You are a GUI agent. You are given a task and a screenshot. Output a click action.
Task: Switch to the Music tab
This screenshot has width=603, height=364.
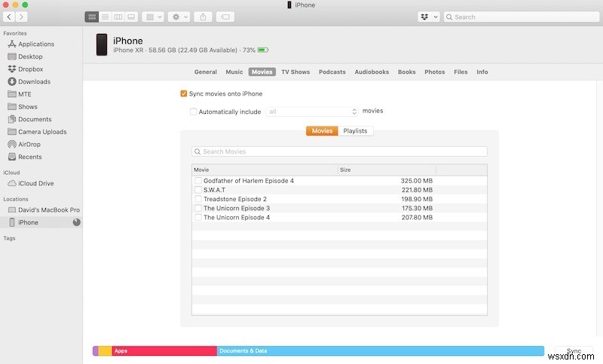pyautogui.click(x=234, y=72)
